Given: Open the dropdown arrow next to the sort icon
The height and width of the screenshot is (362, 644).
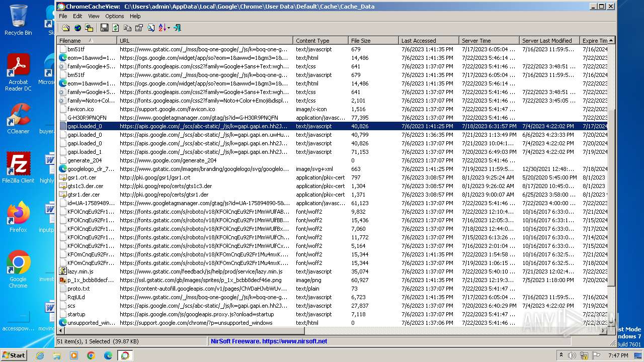Looking at the screenshot, I should (x=169, y=28).
